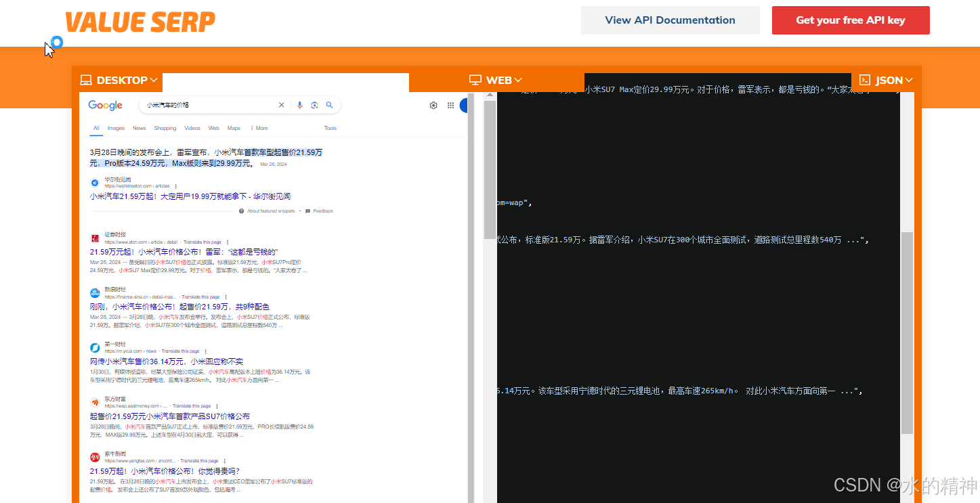Click the magnifier search icon
980x503 pixels.
coord(329,105)
